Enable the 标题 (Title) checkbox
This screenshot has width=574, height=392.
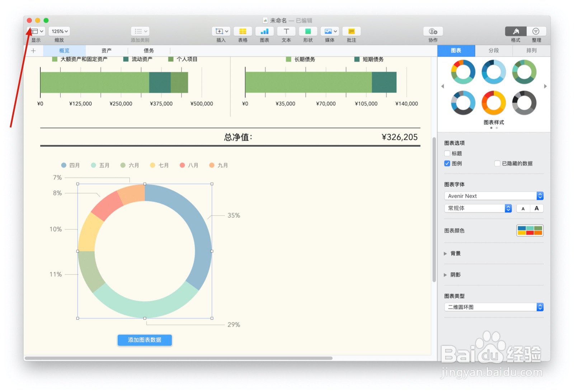pos(447,153)
